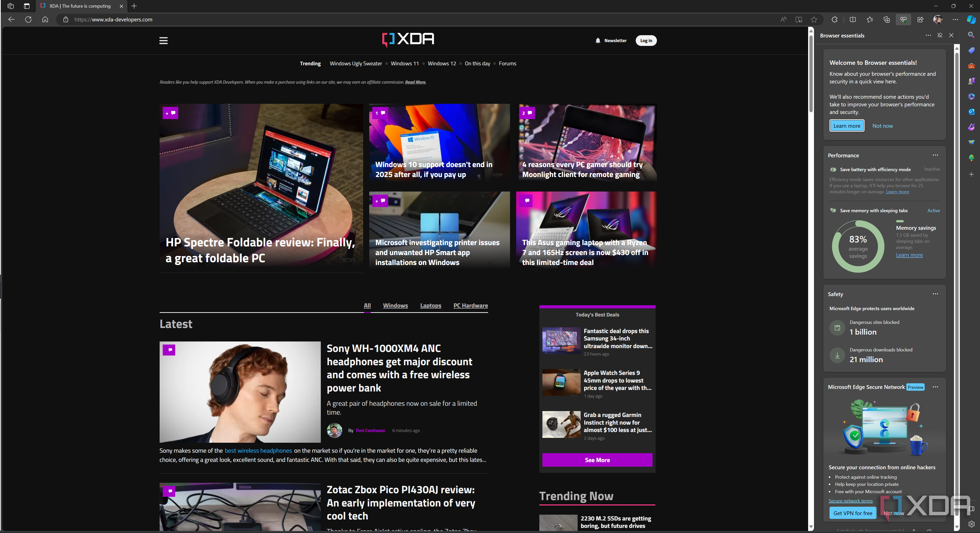Start Read aloud from the address bar
The image size is (980, 533).
click(x=783, y=19)
